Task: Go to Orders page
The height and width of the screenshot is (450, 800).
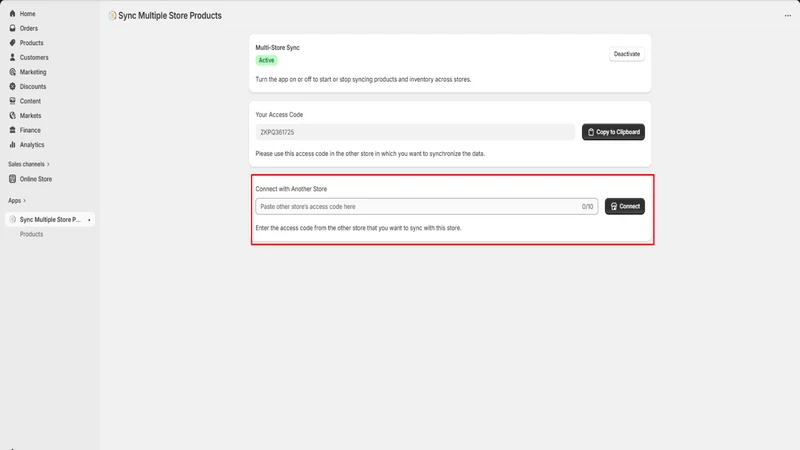Action: (x=29, y=29)
